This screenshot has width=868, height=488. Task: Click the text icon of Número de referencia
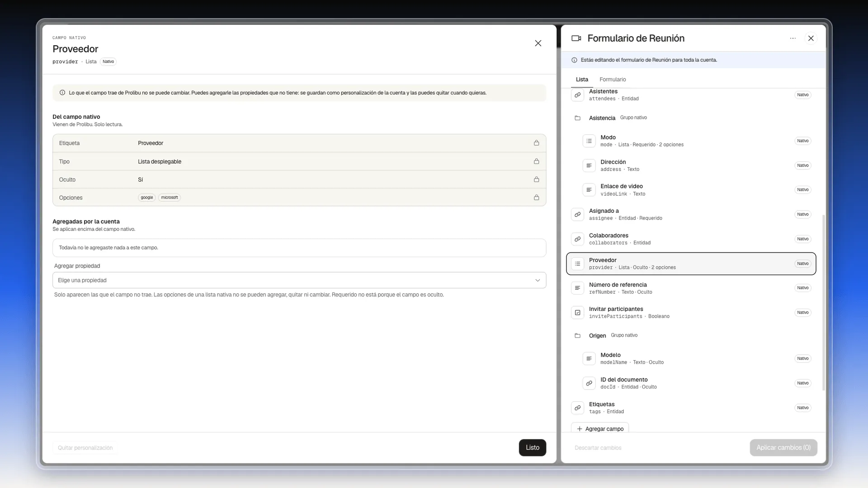coord(577,288)
